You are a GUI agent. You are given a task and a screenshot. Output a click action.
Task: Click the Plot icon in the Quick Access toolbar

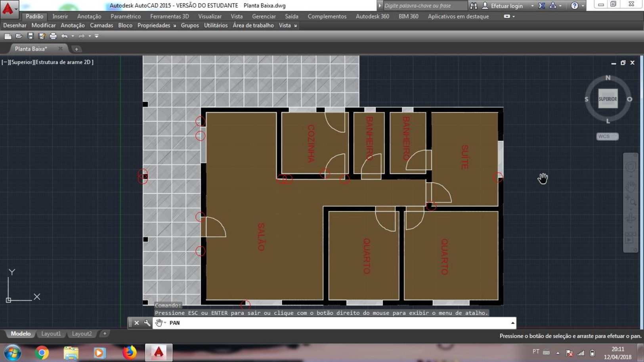[53, 36]
